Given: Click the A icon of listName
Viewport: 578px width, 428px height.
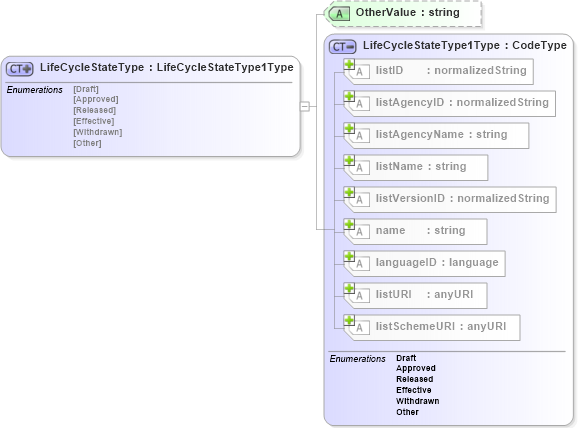Looking at the screenshot, I should pyautogui.click(x=359, y=168).
